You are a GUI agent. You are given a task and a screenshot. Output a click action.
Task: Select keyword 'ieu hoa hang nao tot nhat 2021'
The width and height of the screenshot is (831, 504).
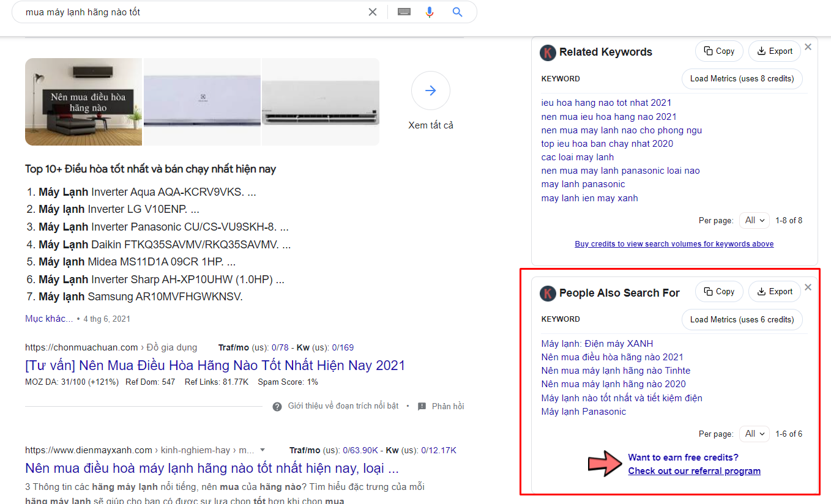click(606, 103)
